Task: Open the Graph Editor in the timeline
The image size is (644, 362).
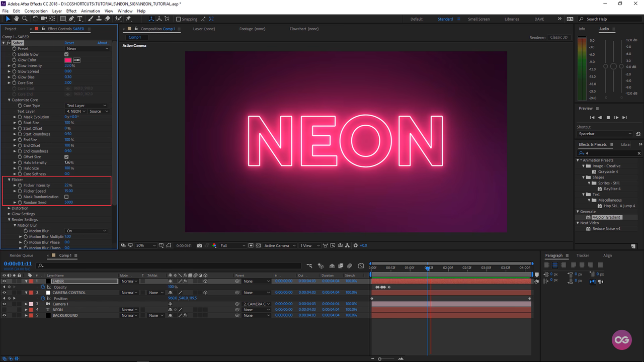Action: (x=361, y=265)
